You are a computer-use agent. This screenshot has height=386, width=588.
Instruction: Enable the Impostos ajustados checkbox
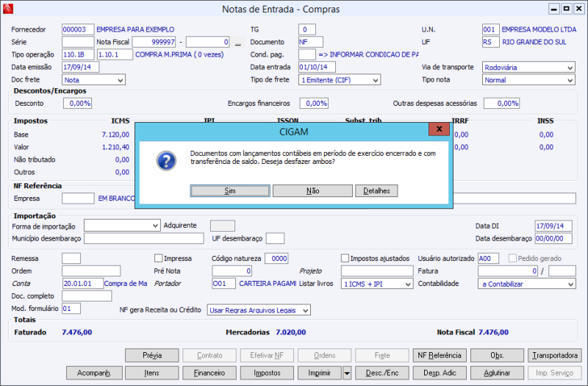pos(345,258)
